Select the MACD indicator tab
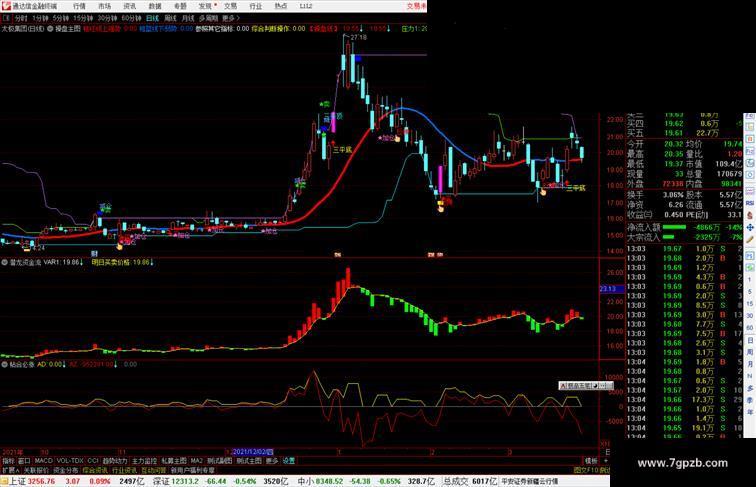Viewport: 756px width, 487px height. (x=43, y=461)
